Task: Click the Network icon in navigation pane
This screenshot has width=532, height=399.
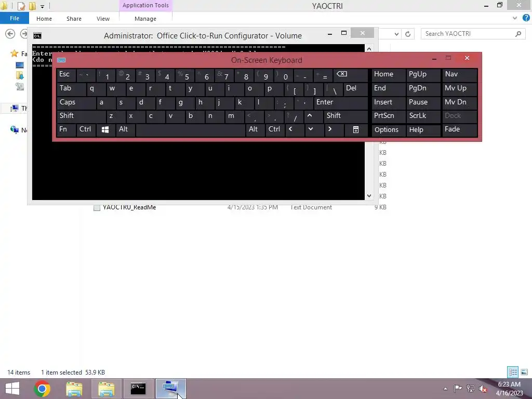Action: (14, 129)
